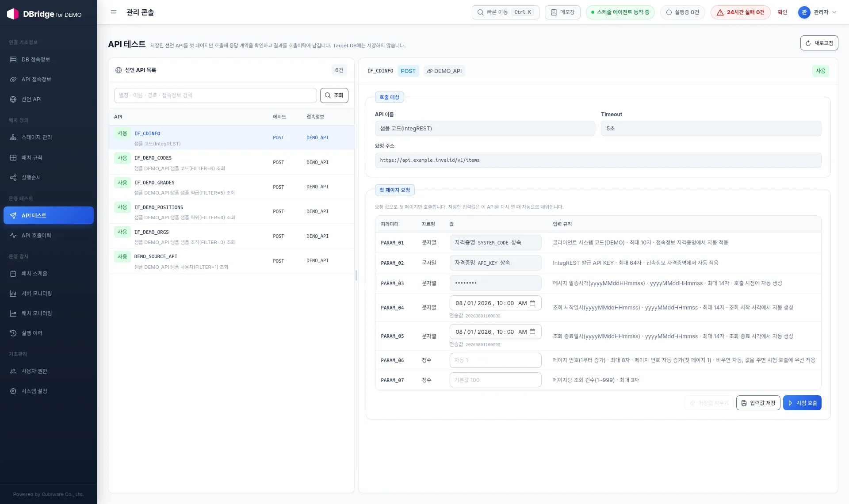Click the DEMO_API link chip in detail header

(x=444, y=71)
